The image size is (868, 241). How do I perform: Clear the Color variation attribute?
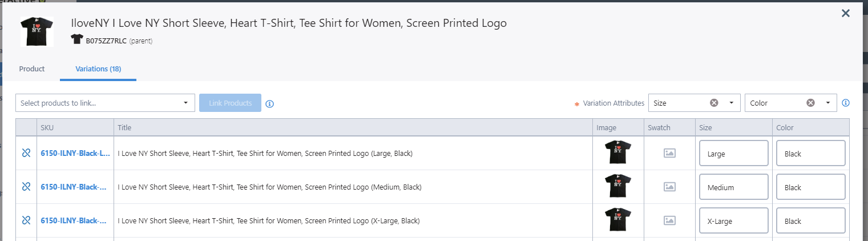(810, 103)
